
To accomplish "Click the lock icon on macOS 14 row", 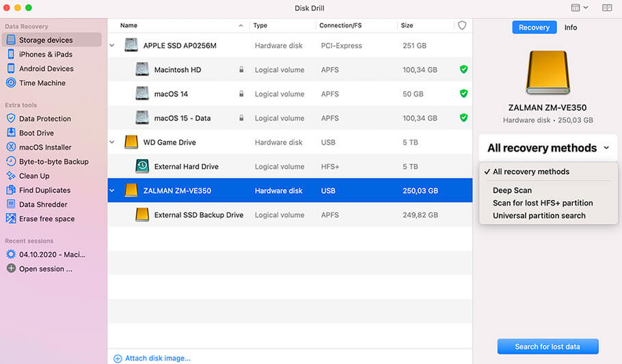I will [x=241, y=94].
